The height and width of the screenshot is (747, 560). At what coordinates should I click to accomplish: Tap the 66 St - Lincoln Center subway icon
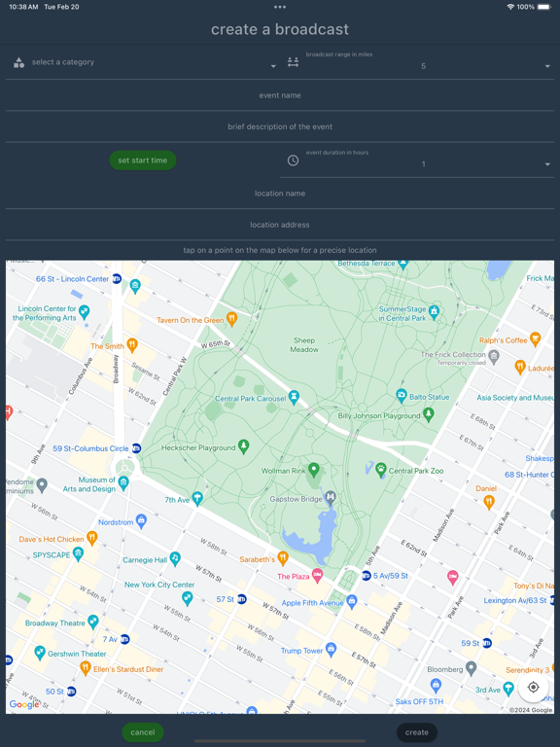[117, 279]
